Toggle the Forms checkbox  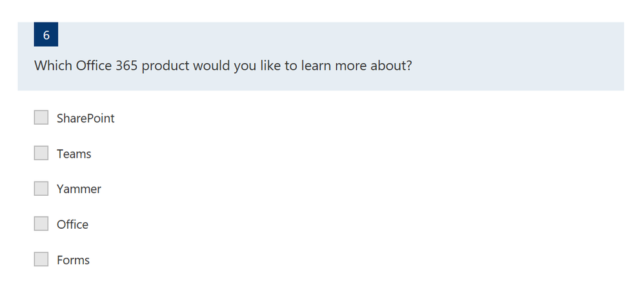[41, 259]
